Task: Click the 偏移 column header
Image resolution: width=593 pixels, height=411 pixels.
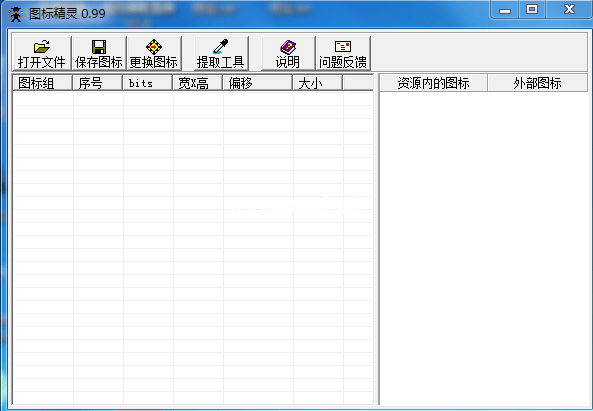Action: pyautogui.click(x=258, y=83)
